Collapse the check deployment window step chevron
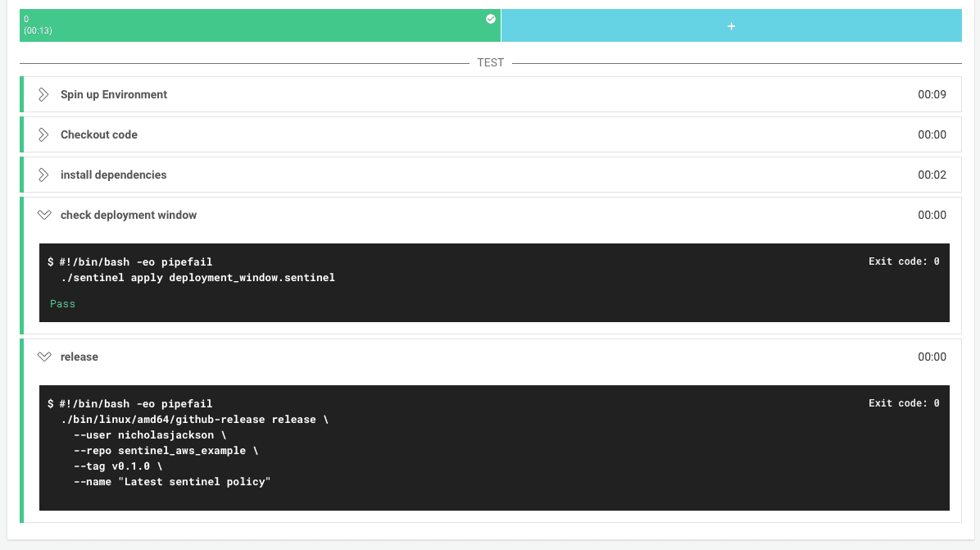The width and height of the screenshot is (980, 550). tap(44, 215)
